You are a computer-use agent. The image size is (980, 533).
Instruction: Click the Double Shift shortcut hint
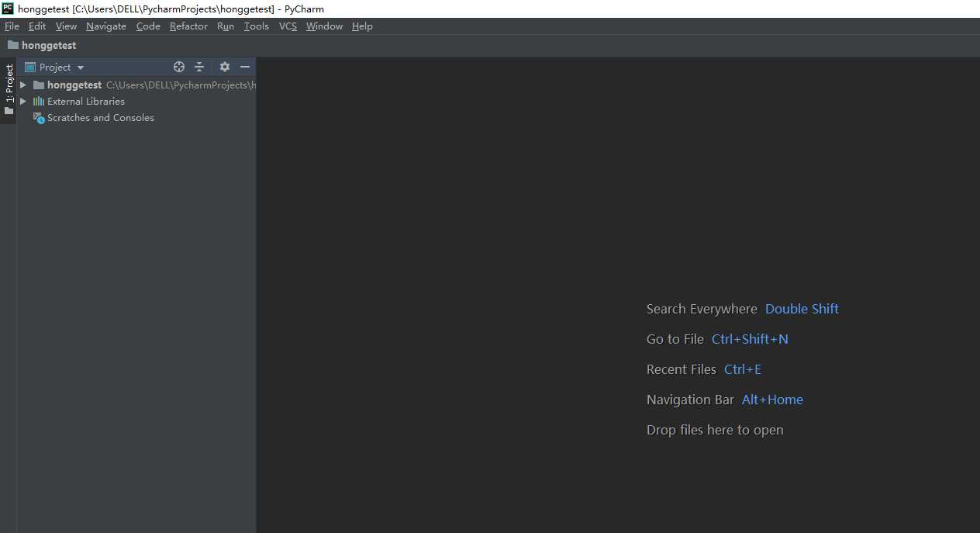(x=802, y=309)
